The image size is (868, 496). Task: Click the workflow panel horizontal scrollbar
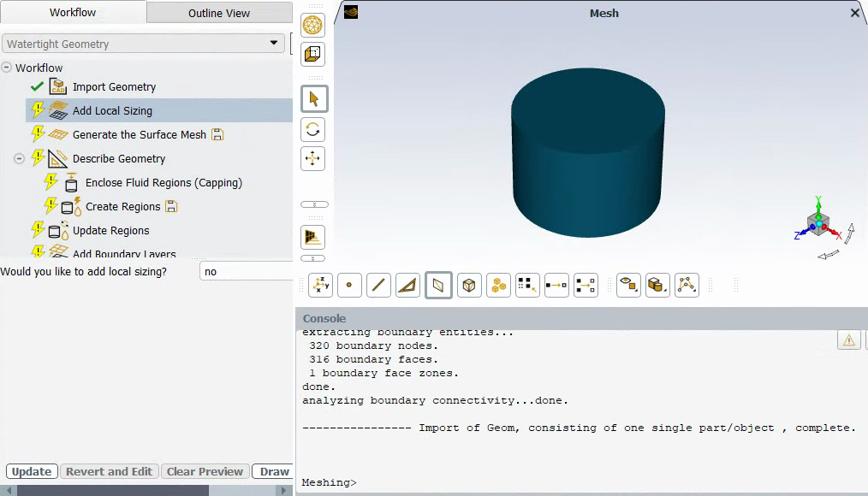click(111, 490)
